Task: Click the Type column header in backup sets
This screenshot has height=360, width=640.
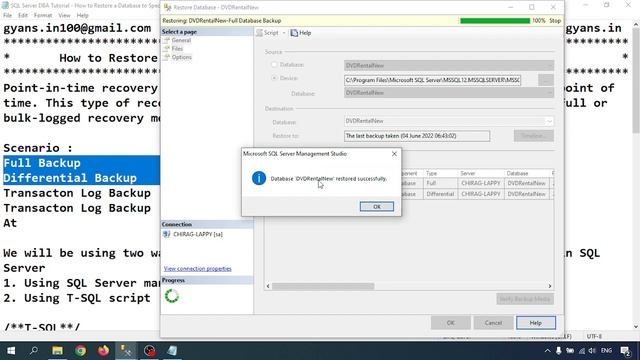Action: 440,173
